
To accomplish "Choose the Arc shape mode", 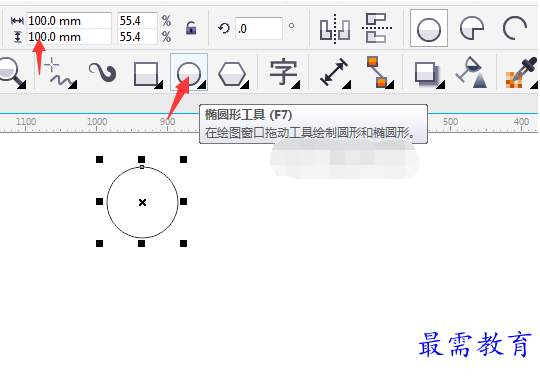I will click(x=515, y=28).
